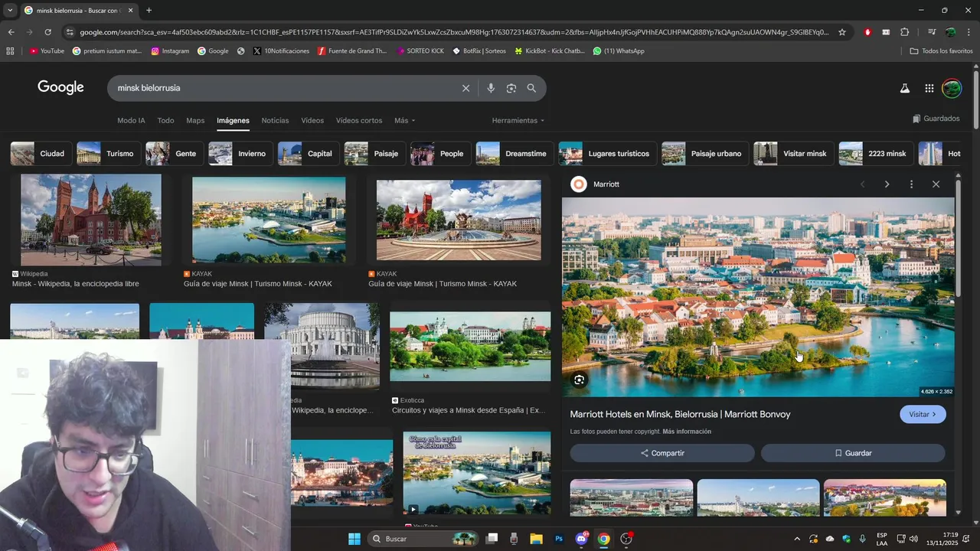
Task: Close the Marriott image preview panel
Action: (936, 184)
